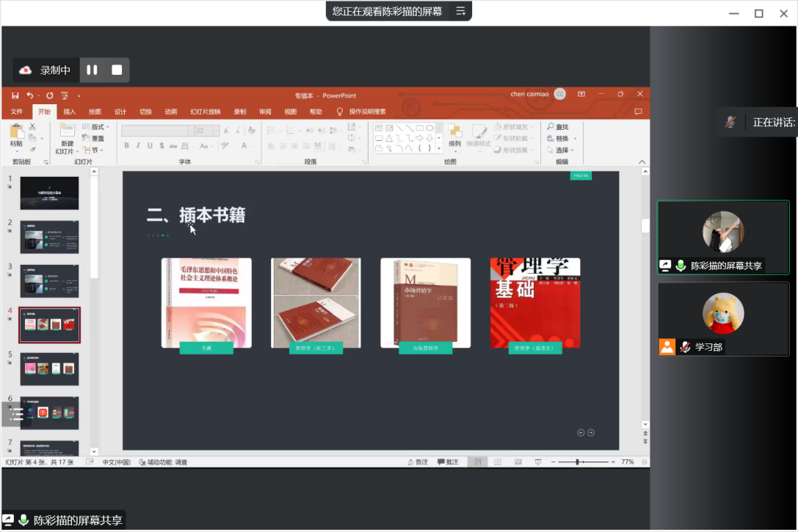Screen dimensions: 798x532
Task: Select slide 5 thumbnail
Action: 49,369
